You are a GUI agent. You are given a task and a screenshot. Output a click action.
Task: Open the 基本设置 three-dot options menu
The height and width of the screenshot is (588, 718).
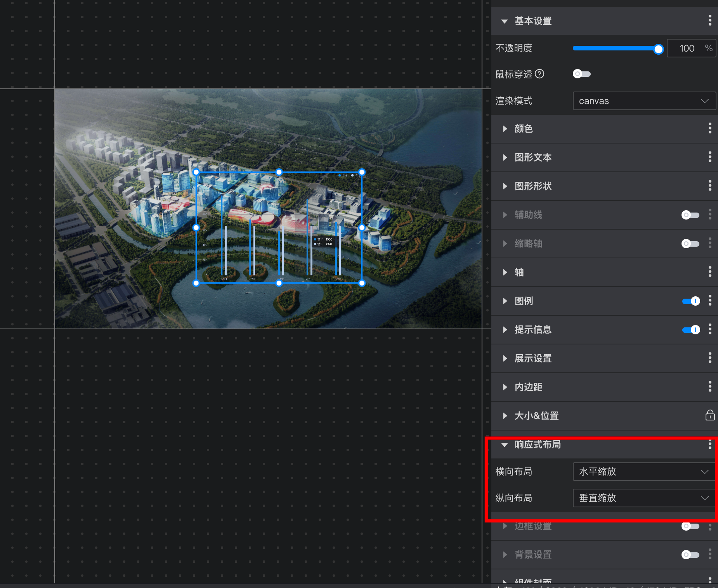[x=709, y=21]
